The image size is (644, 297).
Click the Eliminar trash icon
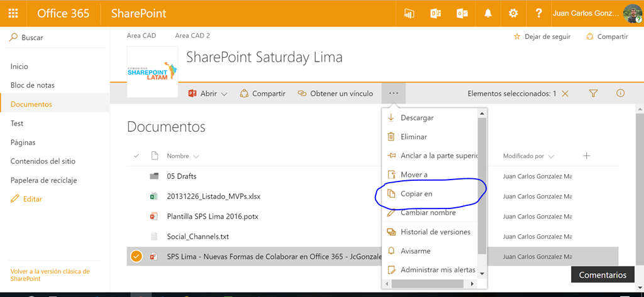[391, 137]
